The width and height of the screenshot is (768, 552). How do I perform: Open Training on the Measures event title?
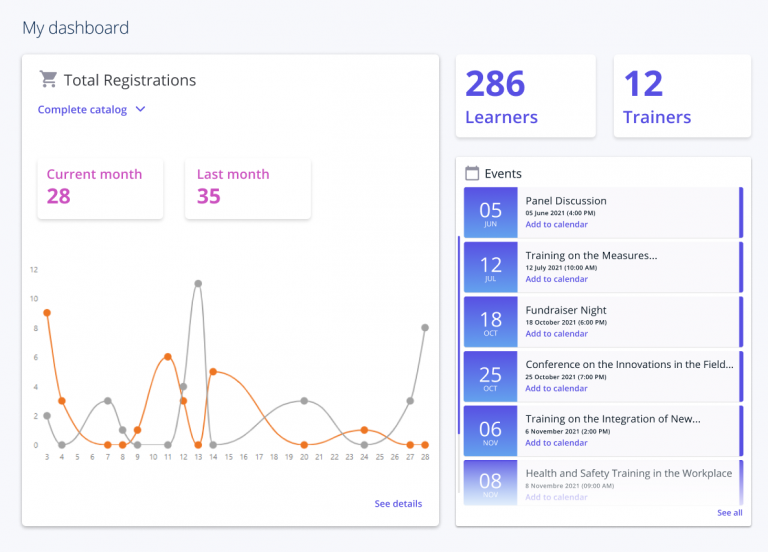591,256
